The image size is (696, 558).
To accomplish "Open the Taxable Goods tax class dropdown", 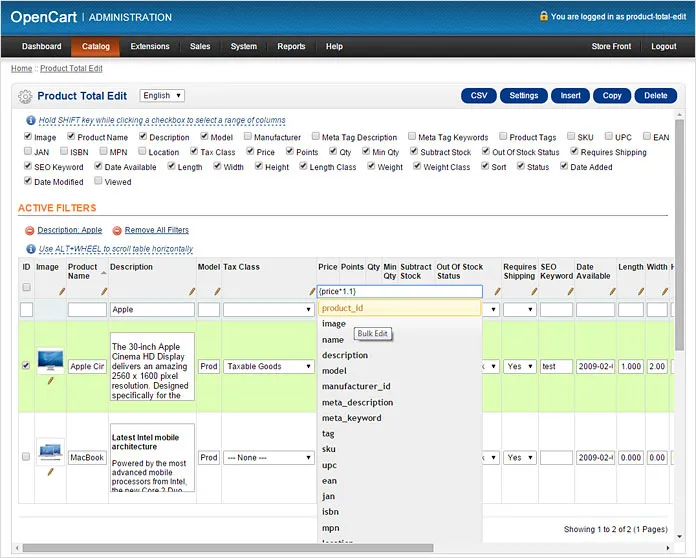I will 268,367.
